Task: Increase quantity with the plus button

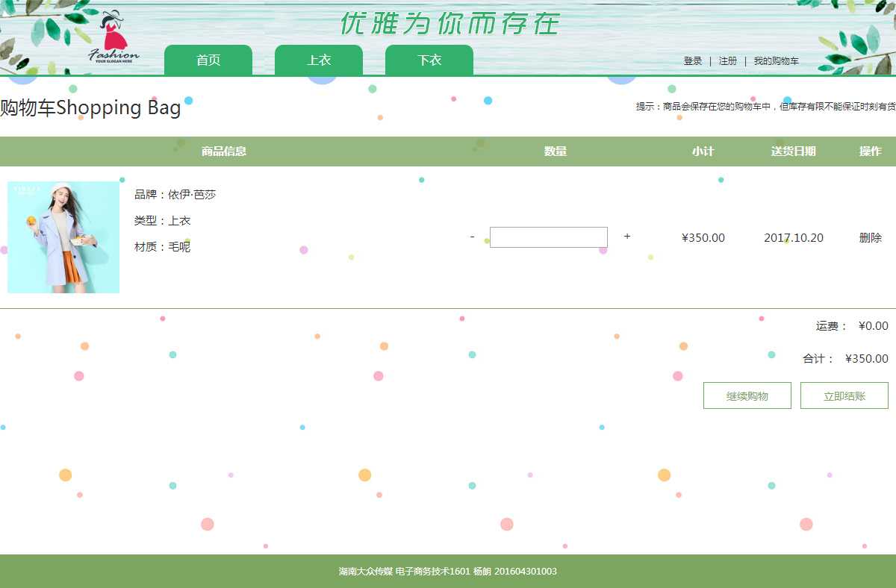Action: point(627,237)
